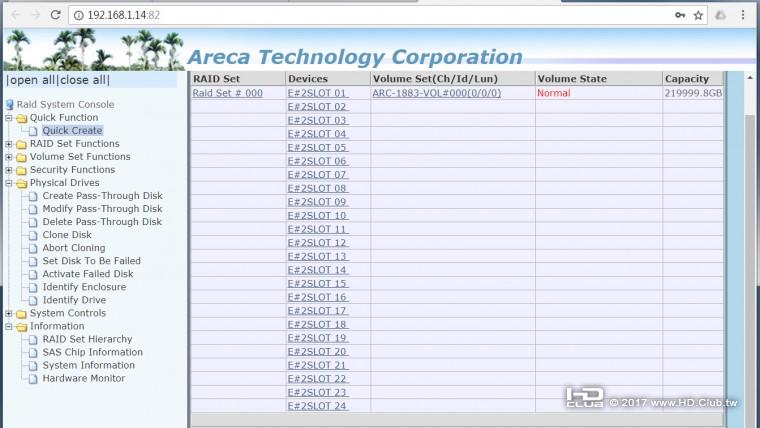Collapse the Quick Function tree node

(9, 118)
